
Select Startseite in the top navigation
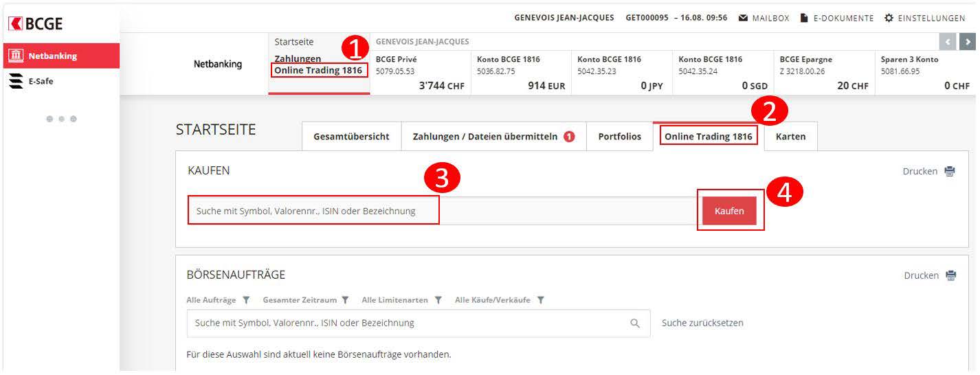click(293, 42)
